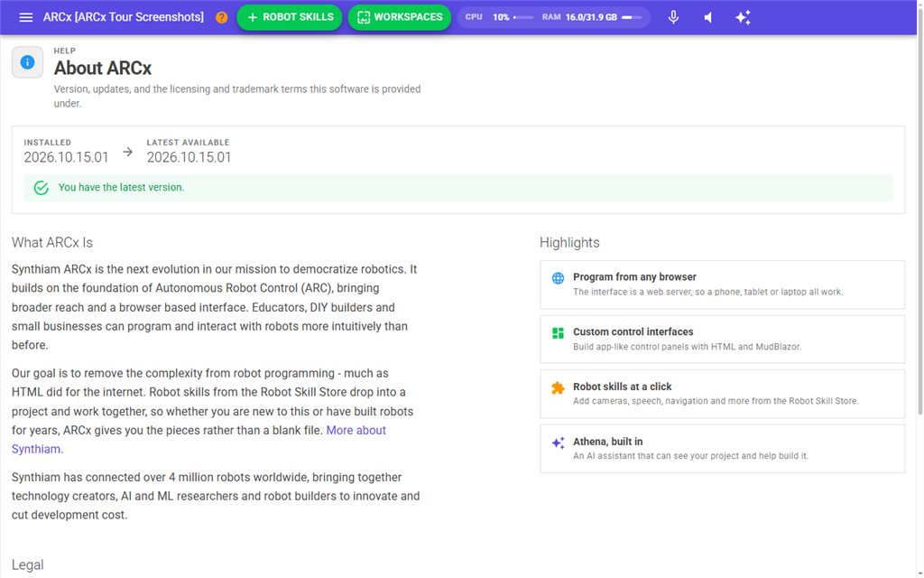
Task: Click the green dashboard icon for Custom control interfaces
Action: pyautogui.click(x=558, y=333)
